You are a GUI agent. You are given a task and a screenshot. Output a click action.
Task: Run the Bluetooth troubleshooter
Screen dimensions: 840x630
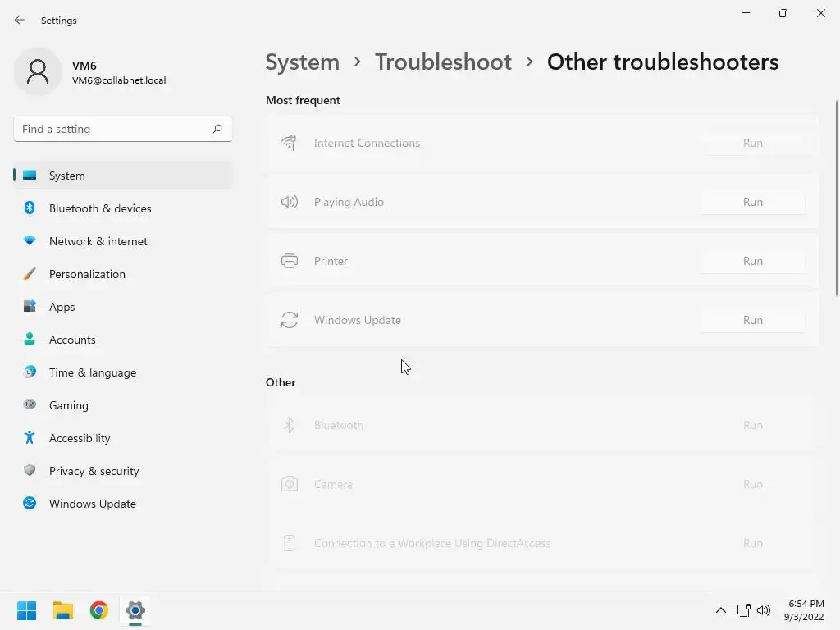pyautogui.click(x=753, y=425)
